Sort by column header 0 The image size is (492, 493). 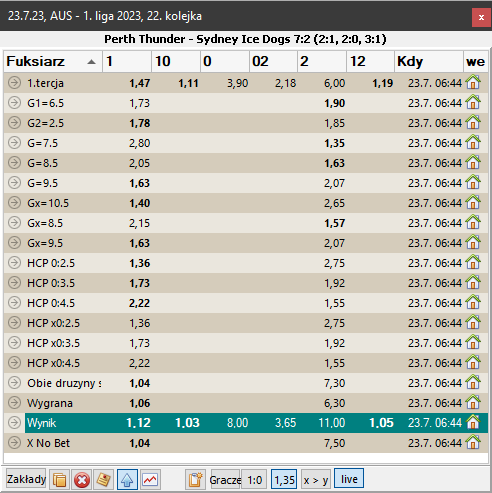[225, 61]
